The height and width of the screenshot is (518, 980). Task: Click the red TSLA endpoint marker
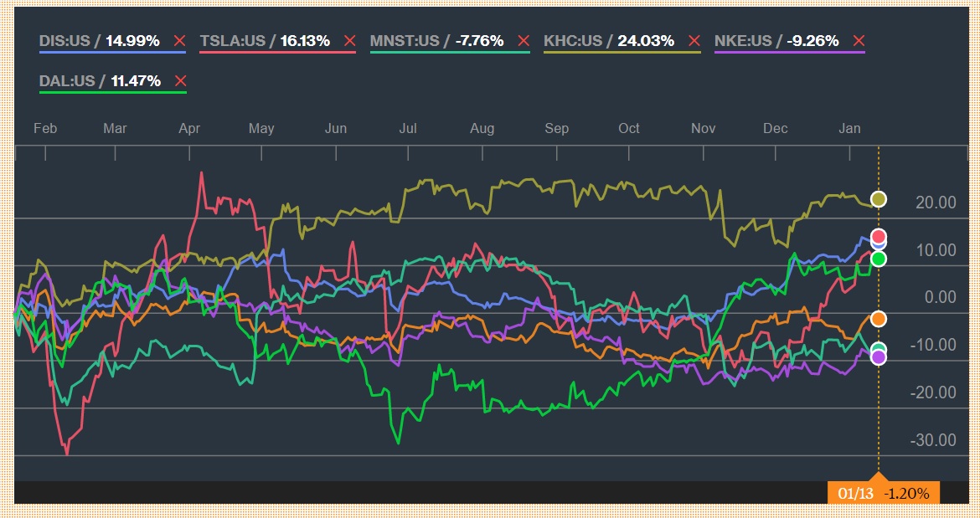coord(879,237)
